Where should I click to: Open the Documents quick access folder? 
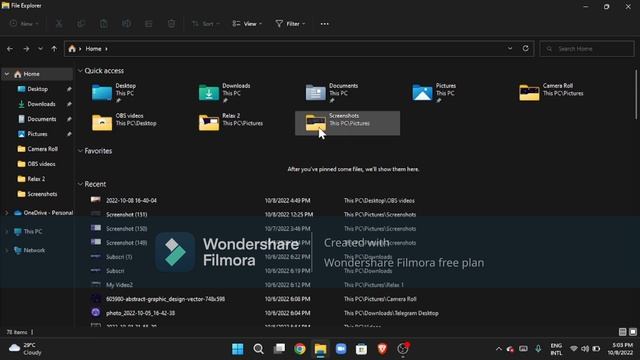click(x=348, y=93)
